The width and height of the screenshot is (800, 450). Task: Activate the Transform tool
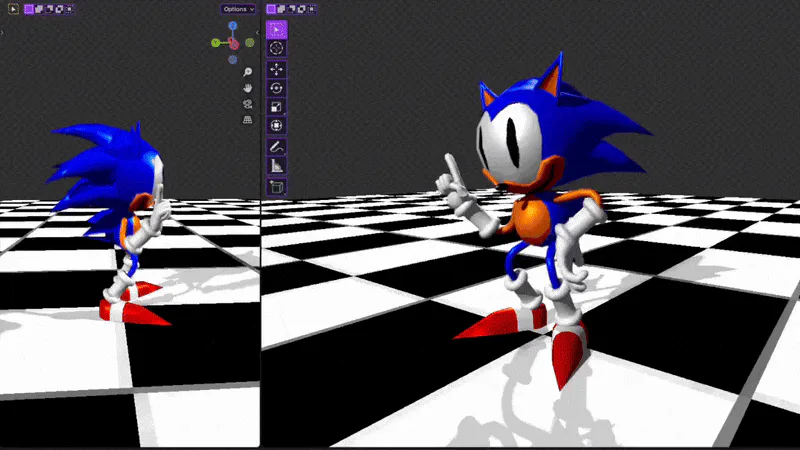277,126
